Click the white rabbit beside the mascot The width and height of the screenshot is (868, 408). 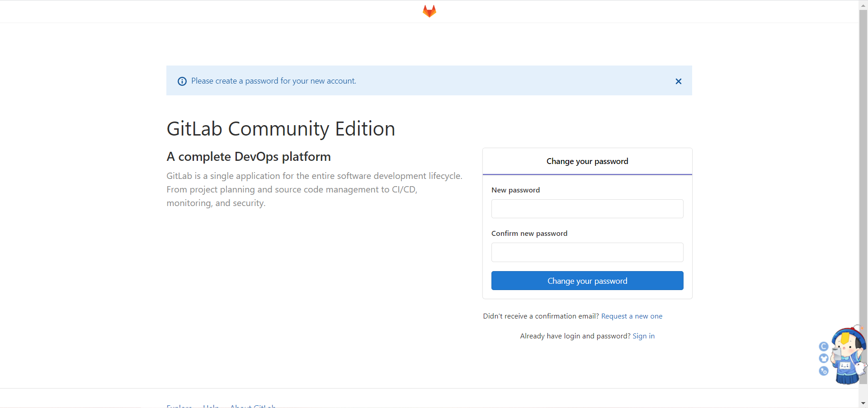click(x=861, y=367)
